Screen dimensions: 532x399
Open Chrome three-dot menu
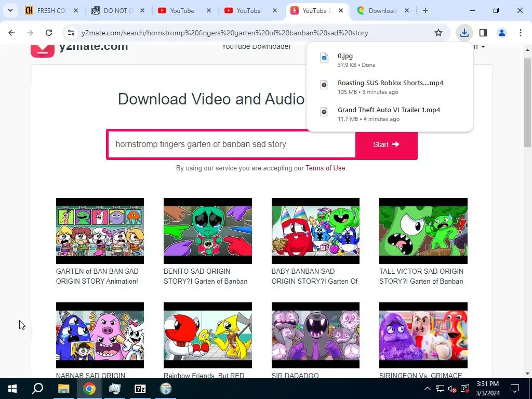pyautogui.click(x=521, y=33)
